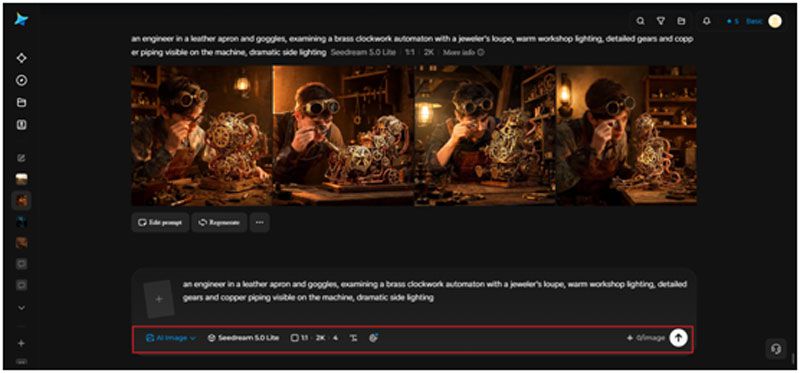Open the top-right folder assets icon

[681, 21]
